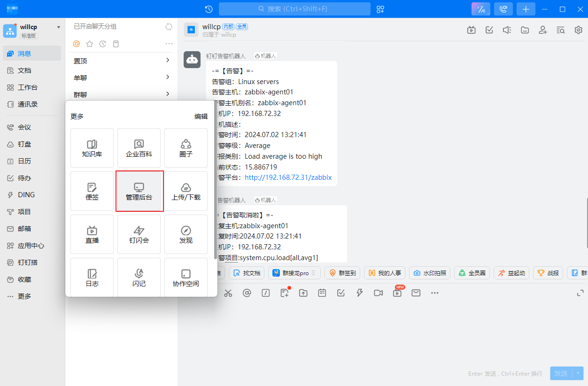Open DING in the left sidebar

click(x=32, y=195)
